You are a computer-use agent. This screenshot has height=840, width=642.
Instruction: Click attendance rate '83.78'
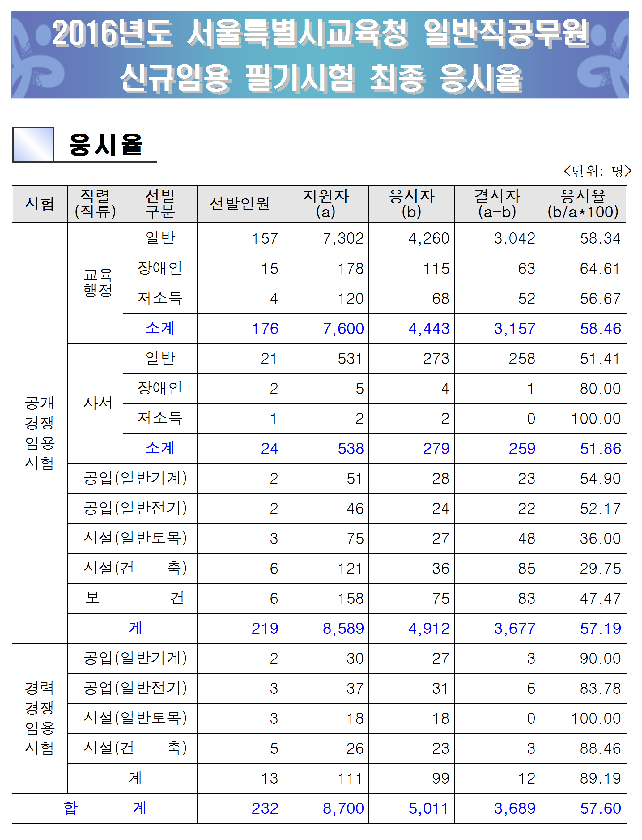pos(600,689)
